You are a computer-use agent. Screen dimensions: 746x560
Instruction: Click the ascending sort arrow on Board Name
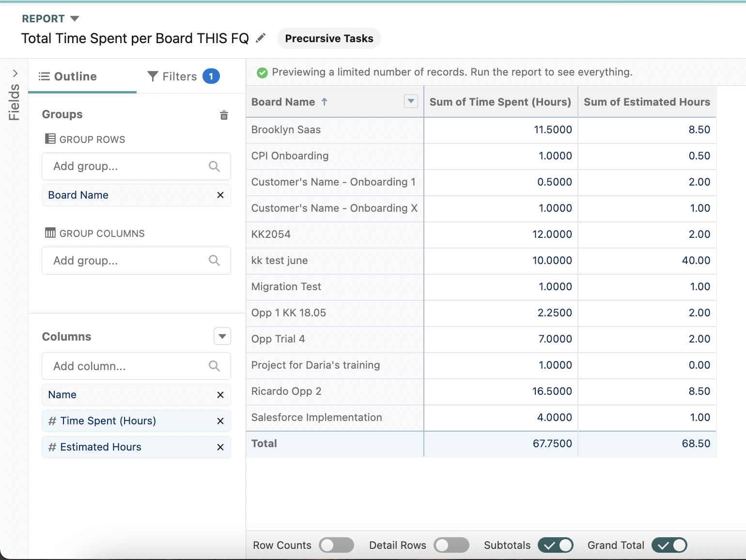pyautogui.click(x=325, y=102)
